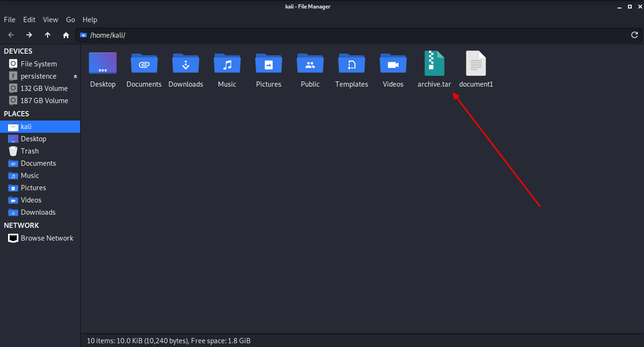Screen dimensions: 644x347
Task: Go to the parent directory
Action: (48, 35)
